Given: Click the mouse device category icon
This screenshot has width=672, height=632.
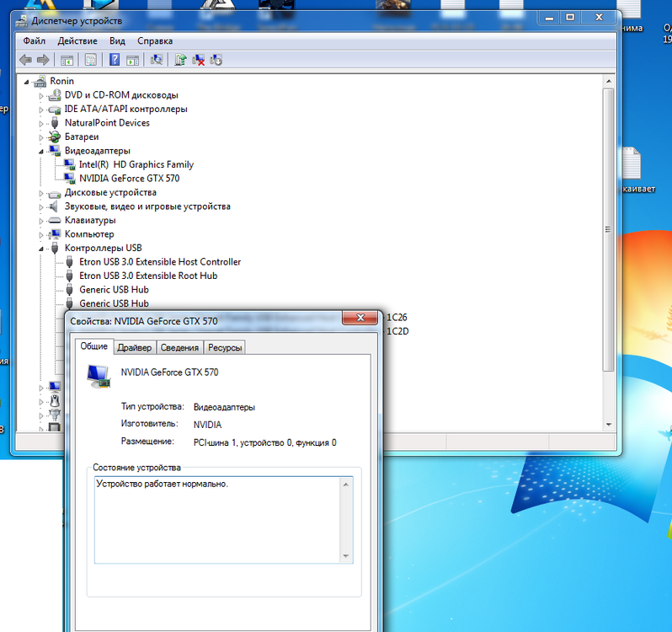Looking at the screenshot, I should click(x=55, y=401).
